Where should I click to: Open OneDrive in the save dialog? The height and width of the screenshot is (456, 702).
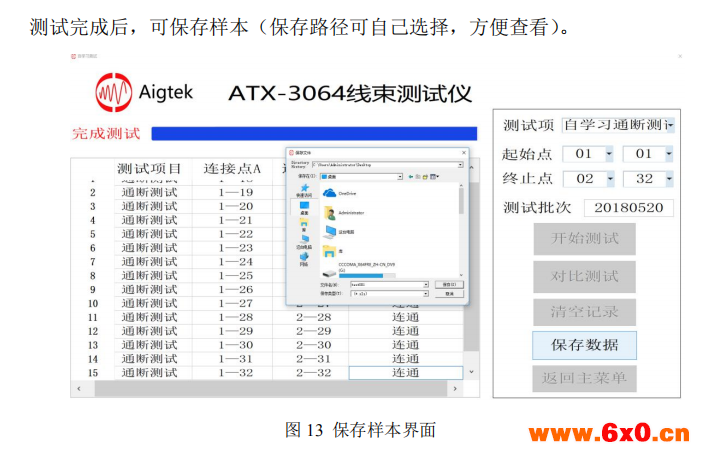(x=339, y=193)
